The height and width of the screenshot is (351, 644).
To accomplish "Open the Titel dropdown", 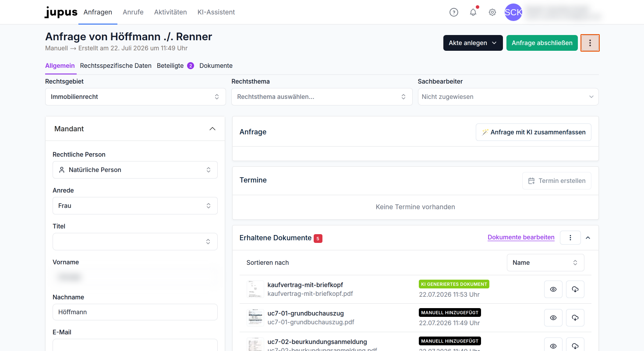I will (x=135, y=242).
